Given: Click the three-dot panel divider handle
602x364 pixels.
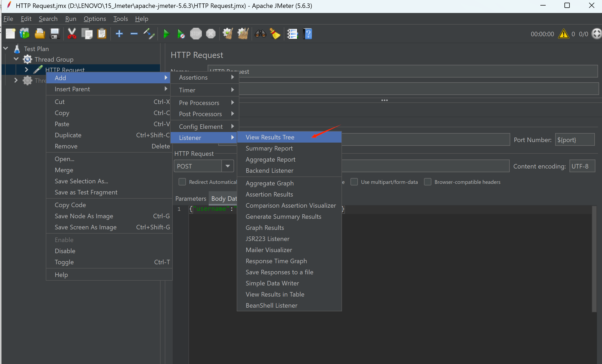Looking at the screenshot, I should coord(384,100).
